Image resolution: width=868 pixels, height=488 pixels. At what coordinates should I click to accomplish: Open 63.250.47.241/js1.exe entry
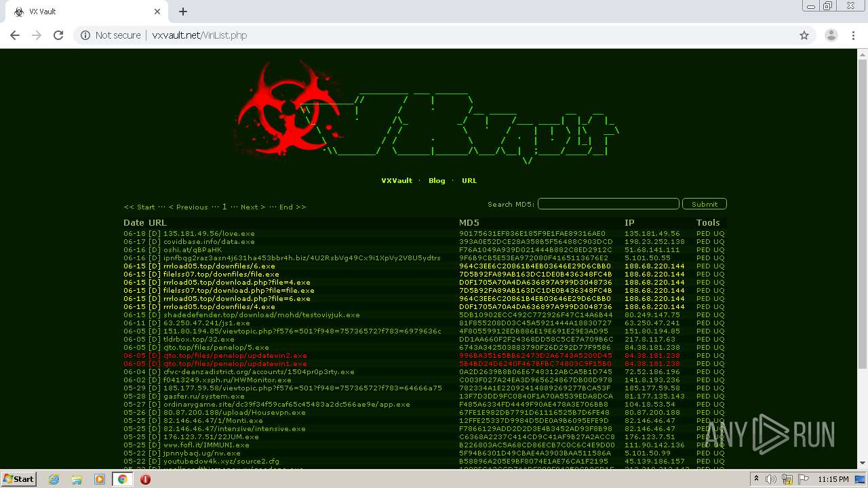point(207,323)
